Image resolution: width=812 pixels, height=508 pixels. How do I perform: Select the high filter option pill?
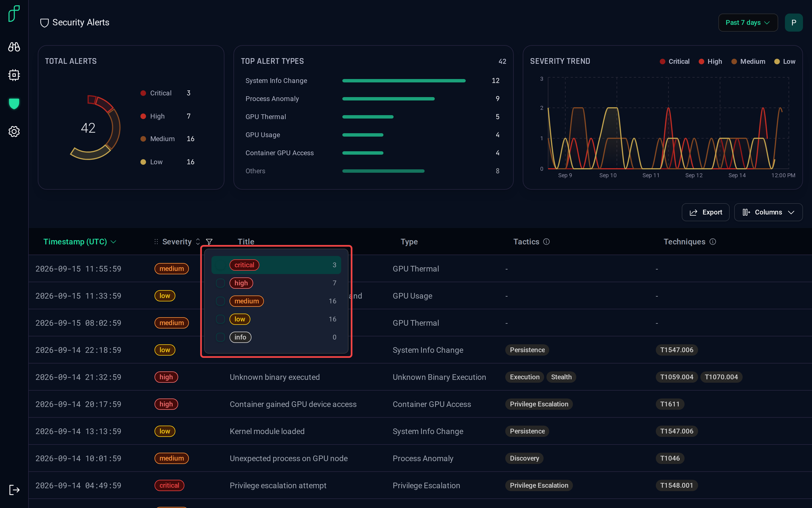241,283
